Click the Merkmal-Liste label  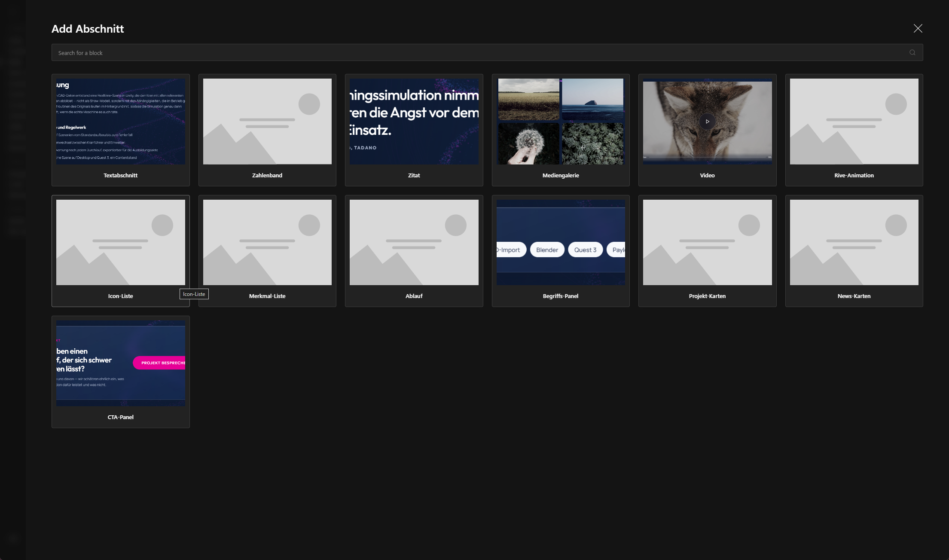[x=267, y=296]
